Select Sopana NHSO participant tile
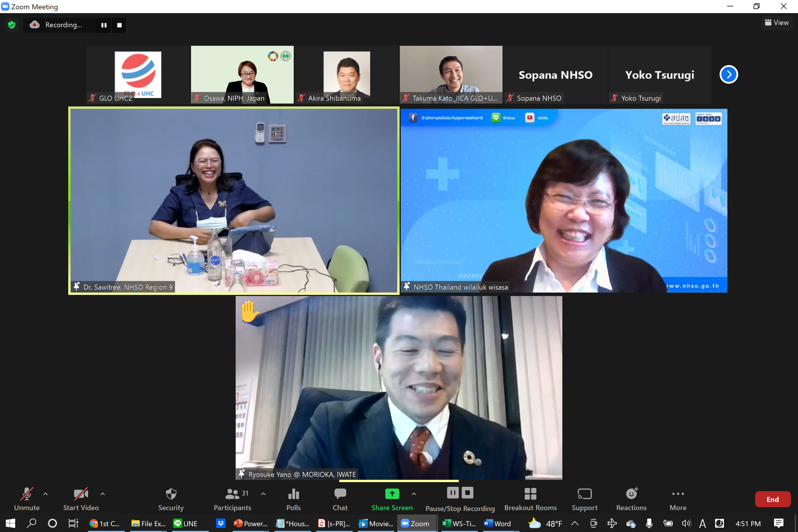 [x=555, y=74]
